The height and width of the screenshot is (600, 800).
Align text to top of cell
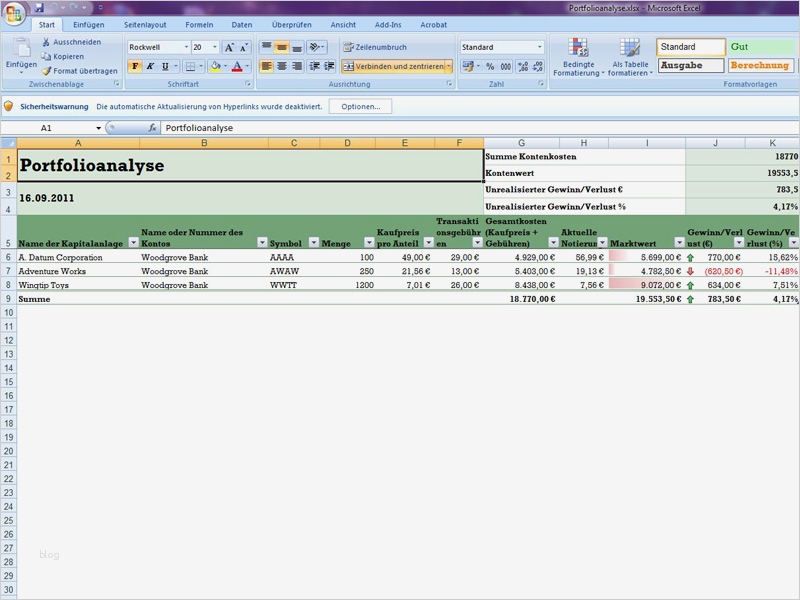pos(266,47)
